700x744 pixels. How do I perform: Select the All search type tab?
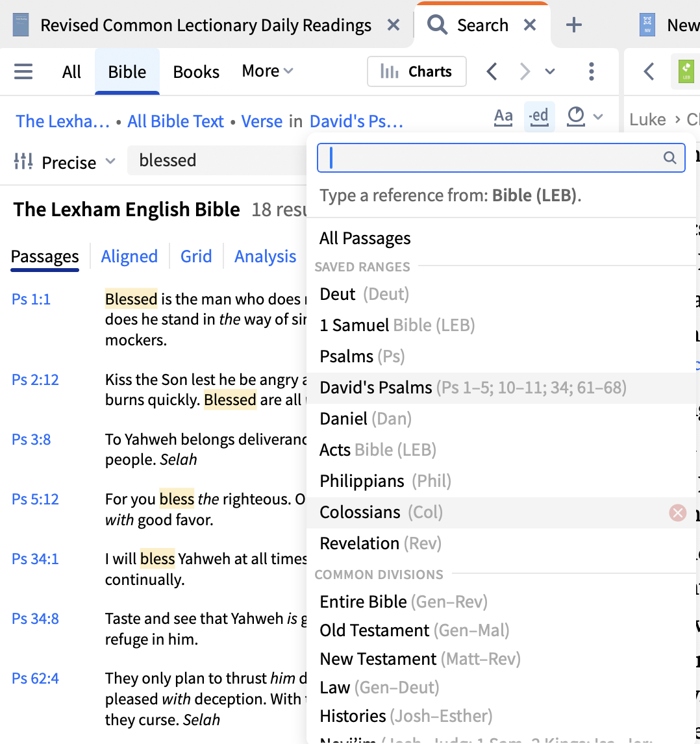71,71
